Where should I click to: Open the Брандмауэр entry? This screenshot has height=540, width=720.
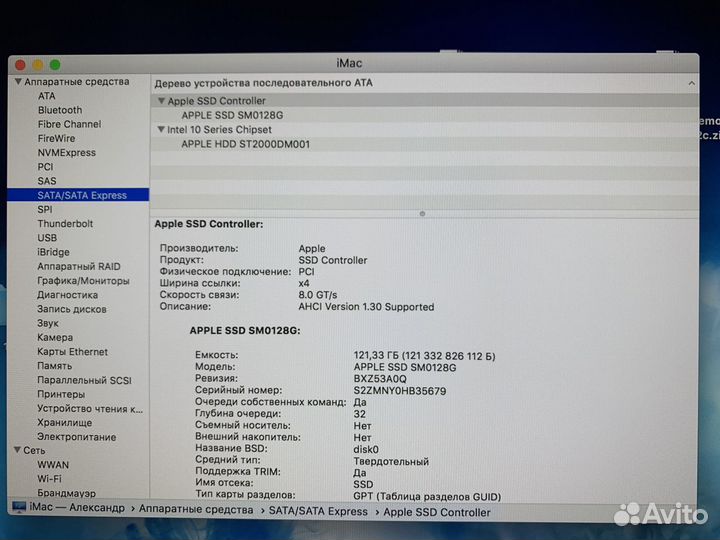click(67, 493)
